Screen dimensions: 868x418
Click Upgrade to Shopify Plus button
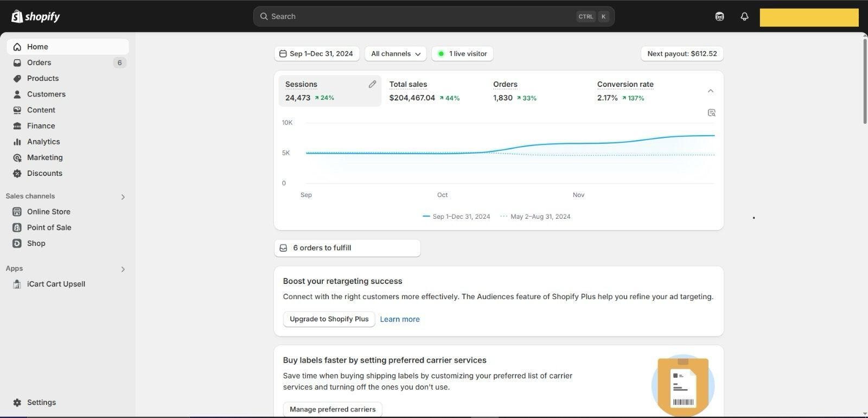[x=329, y=319]
